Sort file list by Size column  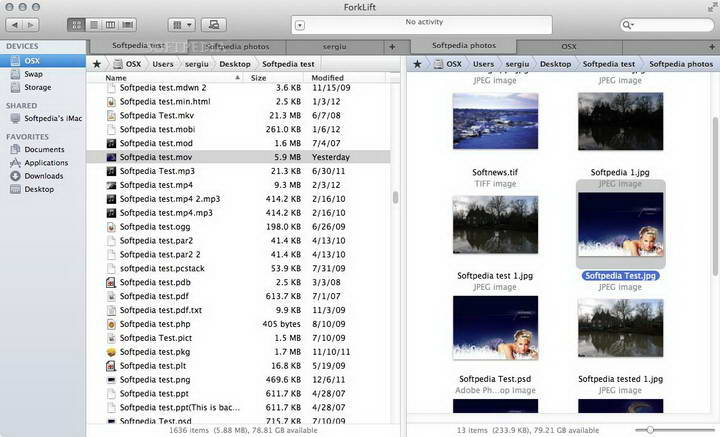point(259,77)
